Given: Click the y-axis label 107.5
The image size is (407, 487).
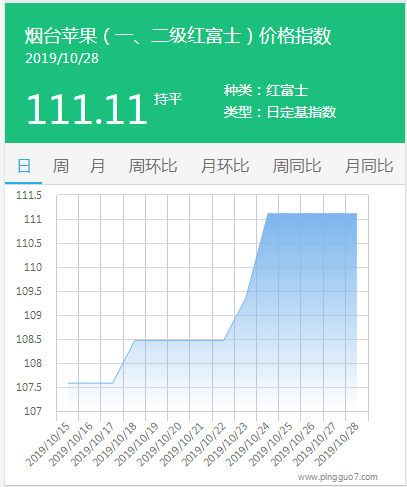Looking at the screenshot, I should tap(29, 387).
